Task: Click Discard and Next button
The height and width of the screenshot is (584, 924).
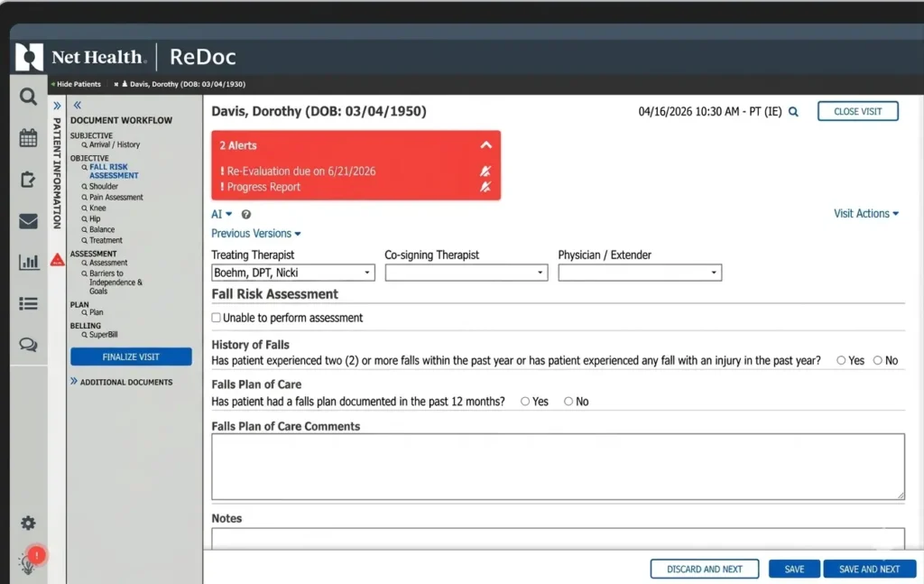Action: point(704,569)
